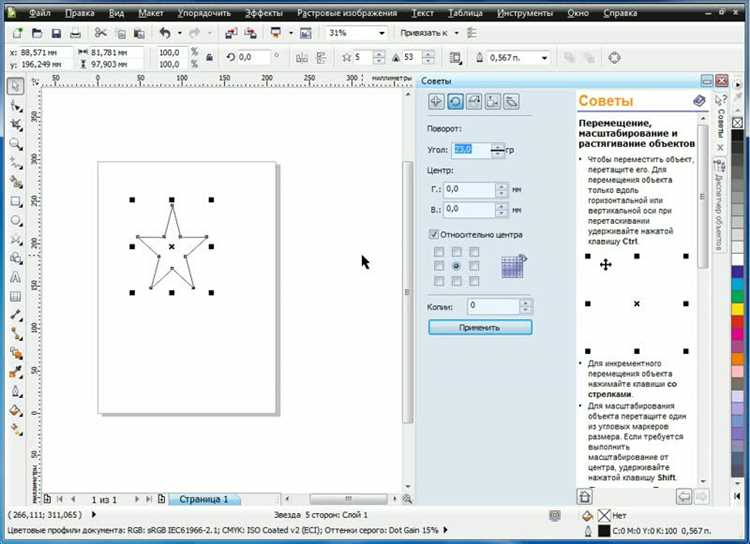Pick the red swatch in the color palette
The width and height of the screenshot is (750, 544).
pos(738,321)
